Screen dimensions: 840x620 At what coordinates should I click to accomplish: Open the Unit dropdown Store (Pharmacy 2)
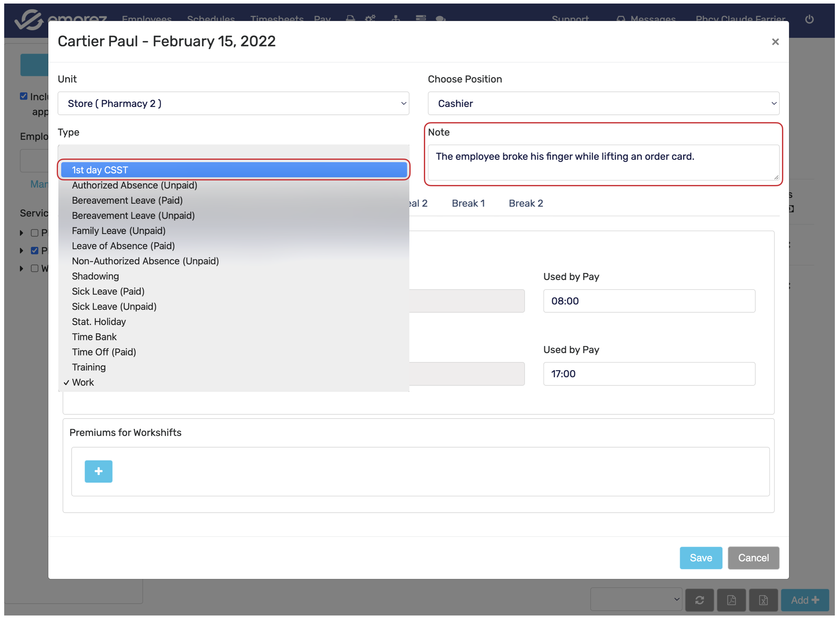[233, 103]
